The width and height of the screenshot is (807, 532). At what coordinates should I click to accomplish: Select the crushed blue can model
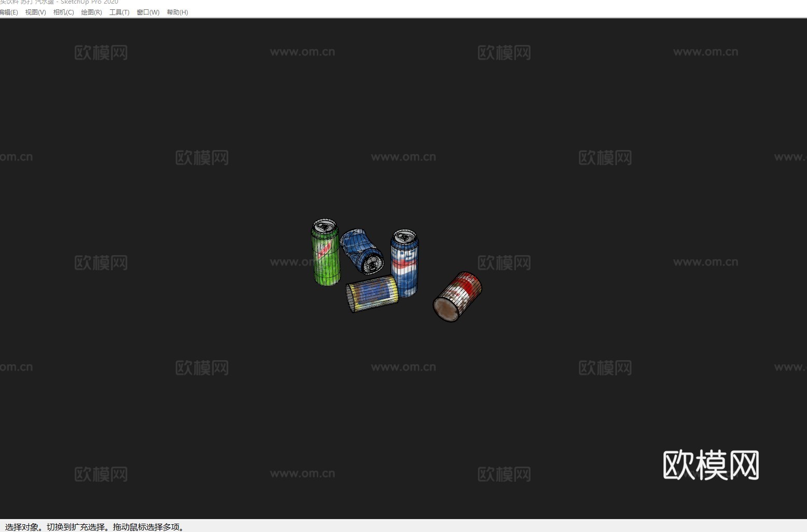pyautogui.click(x=361, y=251)
